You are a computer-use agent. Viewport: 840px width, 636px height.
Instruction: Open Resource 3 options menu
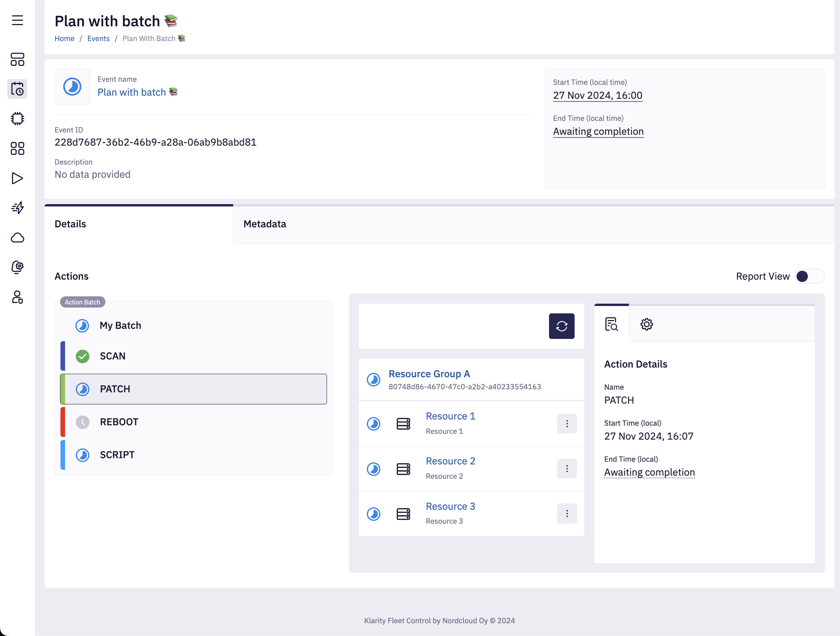[566, 514]
